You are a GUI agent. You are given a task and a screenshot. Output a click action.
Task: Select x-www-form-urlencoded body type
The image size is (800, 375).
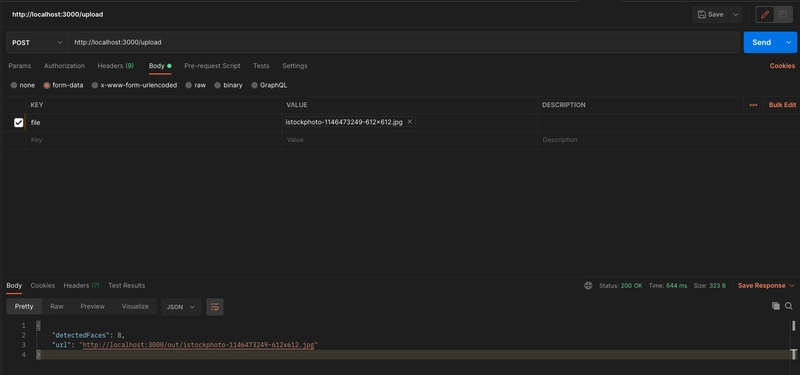click(134, 85)
